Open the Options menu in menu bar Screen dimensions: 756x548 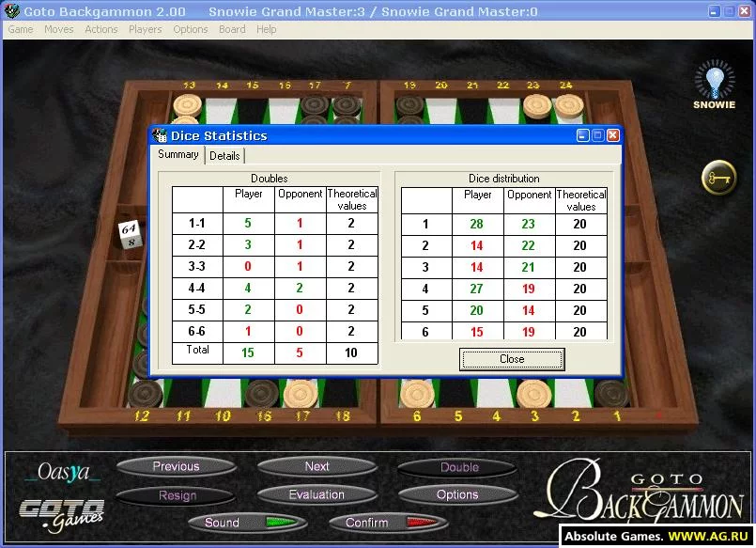click(191, 29)
